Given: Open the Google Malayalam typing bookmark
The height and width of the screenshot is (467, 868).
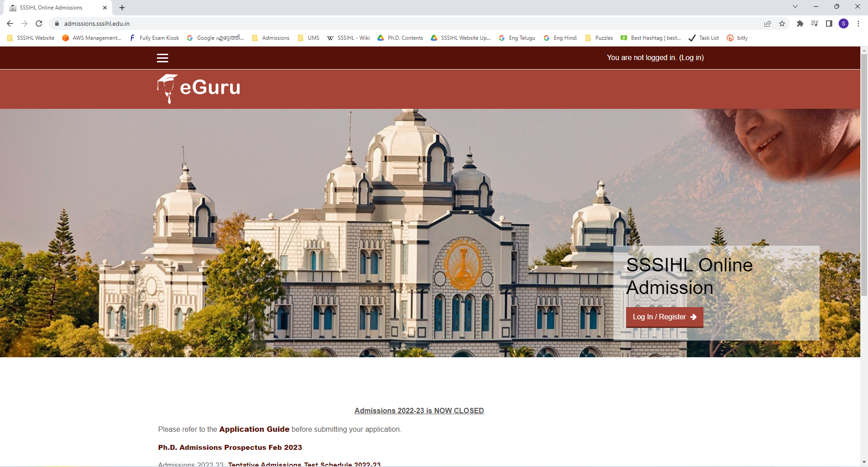Looking at the screenshot, I should [x=216, y=38].
